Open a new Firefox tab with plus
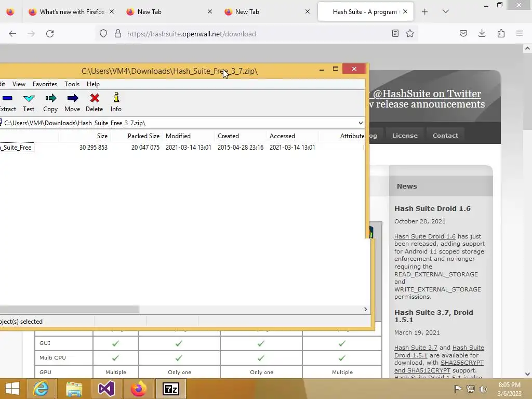 (x=425, y=12)
